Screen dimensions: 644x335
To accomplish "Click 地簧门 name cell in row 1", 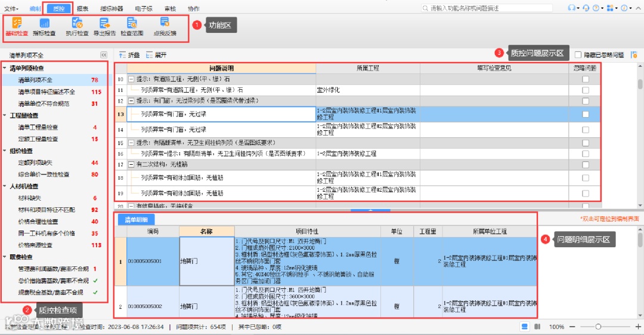I will click(207, 262).
